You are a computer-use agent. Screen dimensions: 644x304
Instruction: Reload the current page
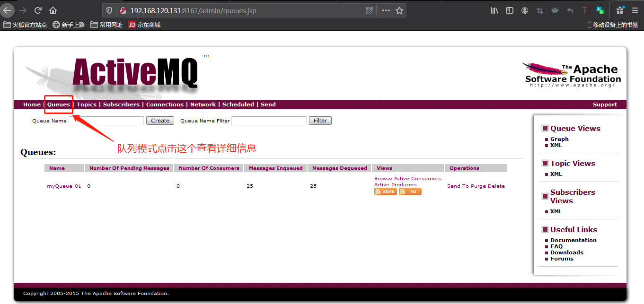click(38, 10)
